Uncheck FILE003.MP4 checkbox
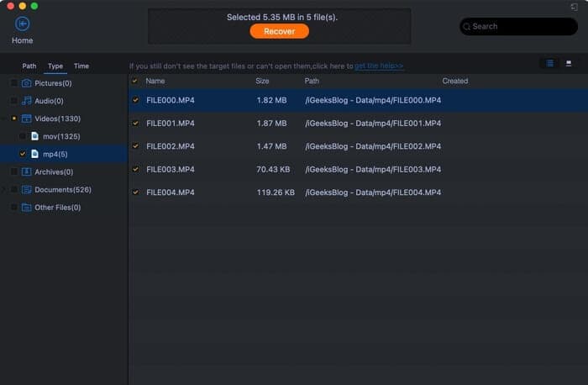Viewport: 588px width, 385px height. 135,169
